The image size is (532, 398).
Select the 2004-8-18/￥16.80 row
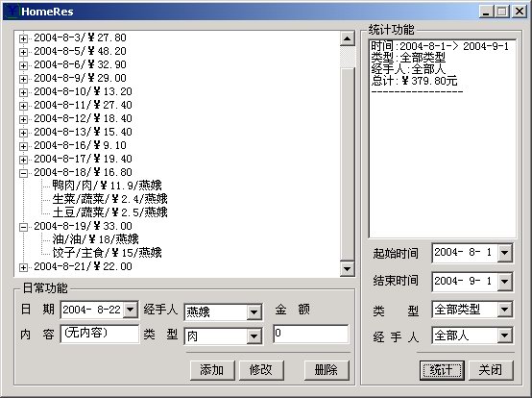pos(83,172)
